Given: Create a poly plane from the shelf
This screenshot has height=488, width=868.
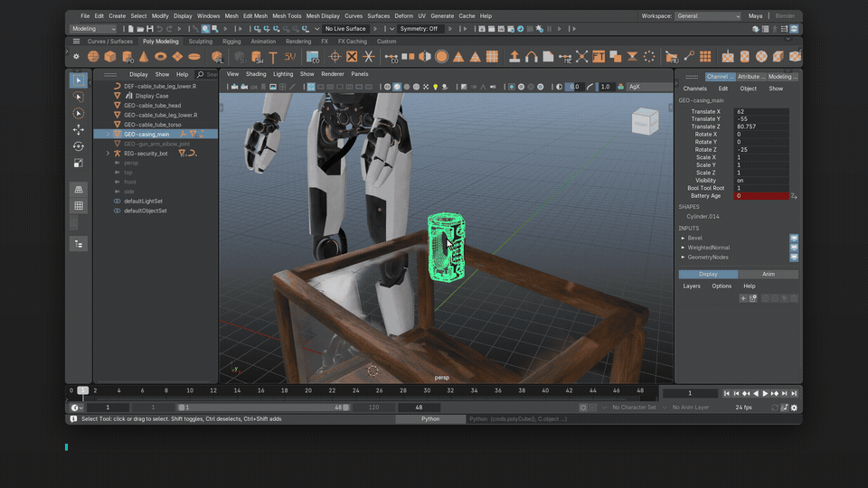Looking at the screenshot, I should pos(177,56).
